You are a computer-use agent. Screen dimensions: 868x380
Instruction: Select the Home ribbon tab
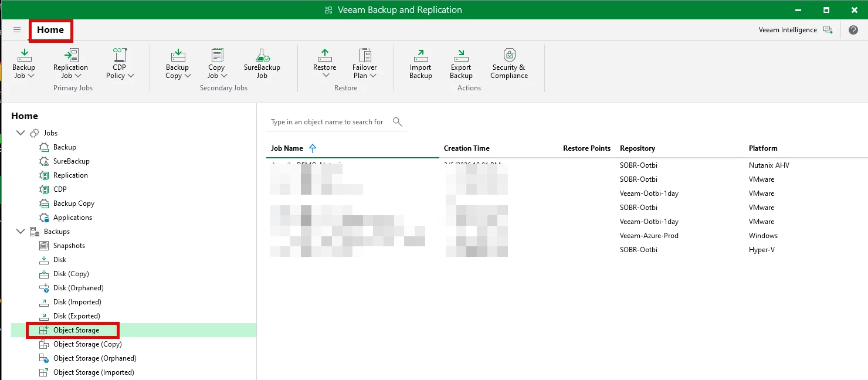(50, 30)
